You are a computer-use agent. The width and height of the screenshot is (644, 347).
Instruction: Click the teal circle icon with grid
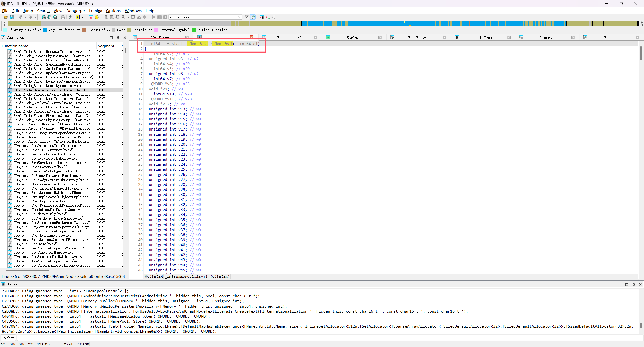[x=44, y=17]
